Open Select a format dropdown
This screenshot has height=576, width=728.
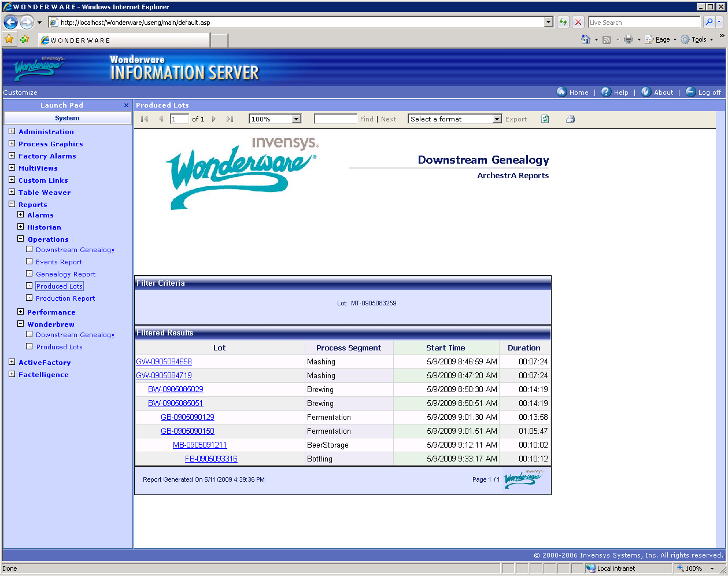tap(497, 119)
